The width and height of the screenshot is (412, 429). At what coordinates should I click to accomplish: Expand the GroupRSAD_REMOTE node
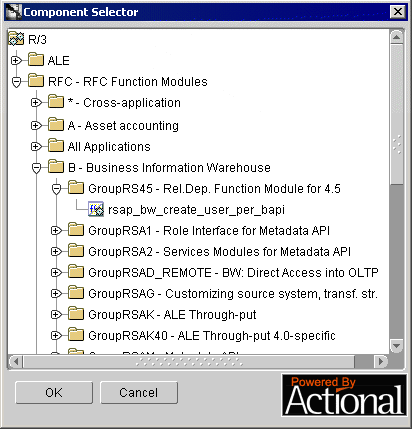click(56, 272)
